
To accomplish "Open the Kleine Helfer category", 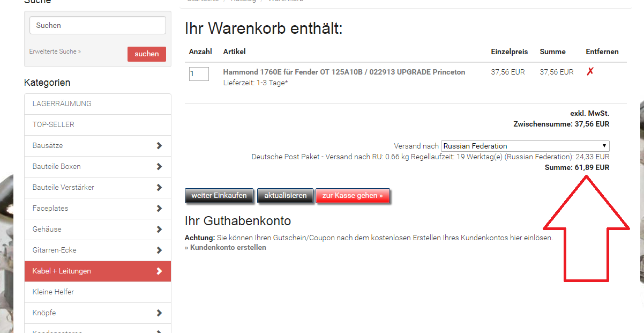I will click(x=98, y=292).
